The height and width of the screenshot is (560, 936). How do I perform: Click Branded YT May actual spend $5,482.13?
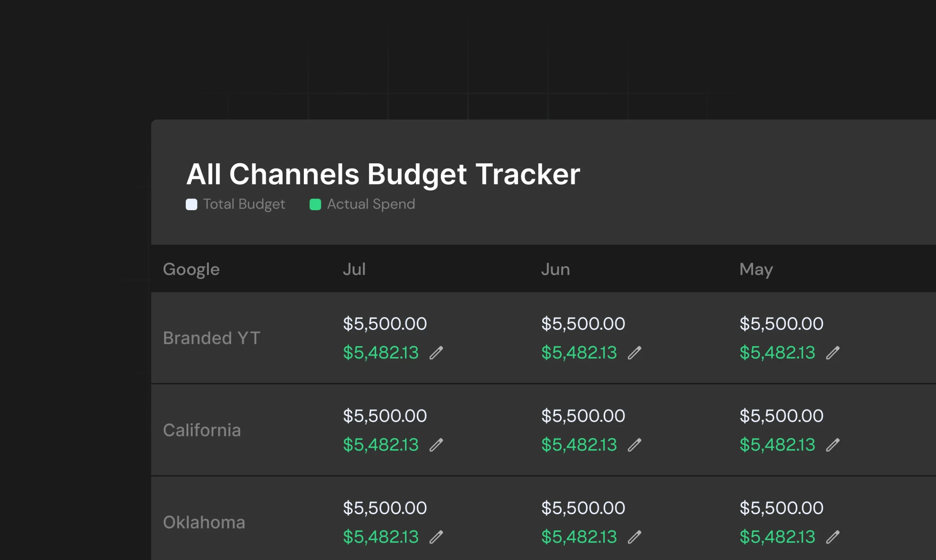tap(777, 353)
